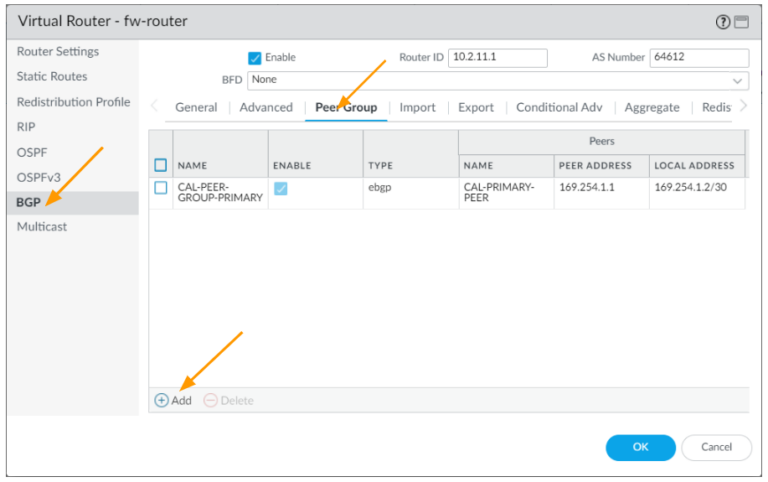Click the group NAME column header
The width and height of the screenshot is (768, 482).
(192, 166)
